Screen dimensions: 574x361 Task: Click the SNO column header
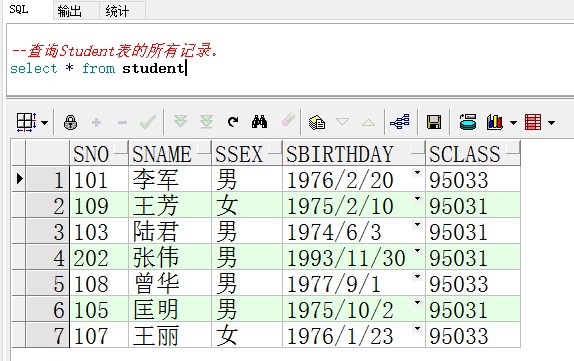tap(98, 154)
